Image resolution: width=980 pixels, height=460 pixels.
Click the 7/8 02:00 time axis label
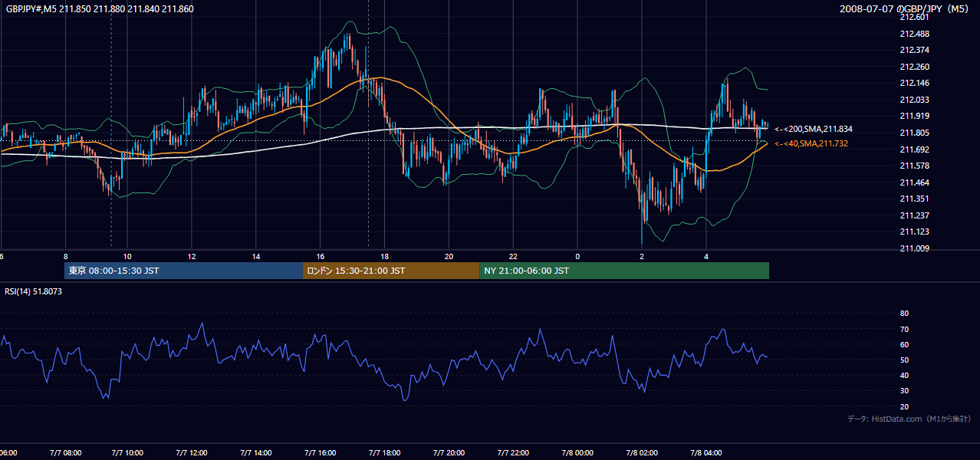point(642,453)
